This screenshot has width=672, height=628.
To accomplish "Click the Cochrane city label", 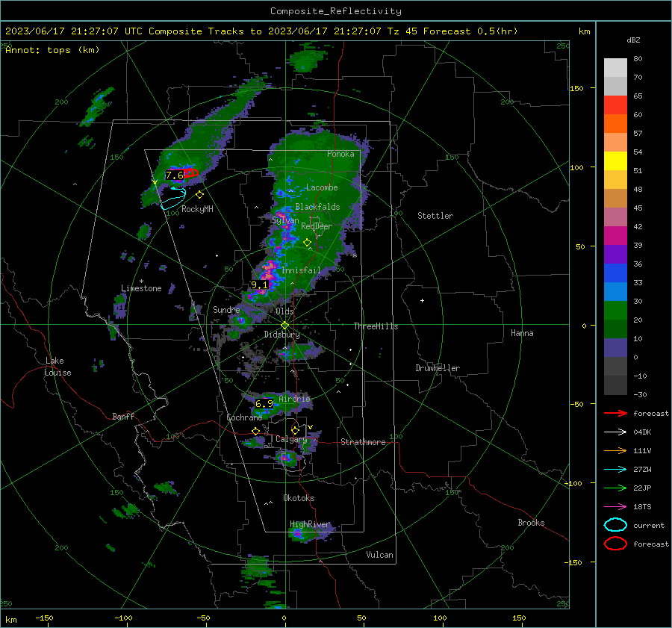I will click(244, 417).
